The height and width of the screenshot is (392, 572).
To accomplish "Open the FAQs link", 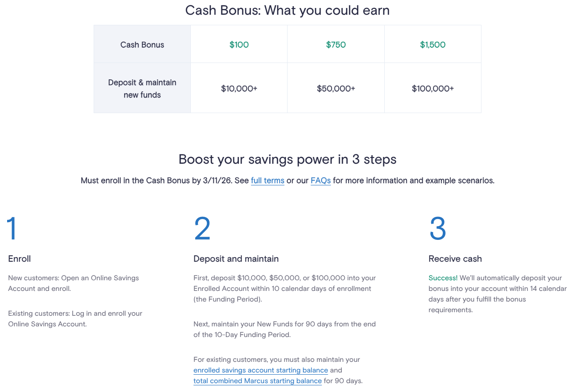I will 320,180.
